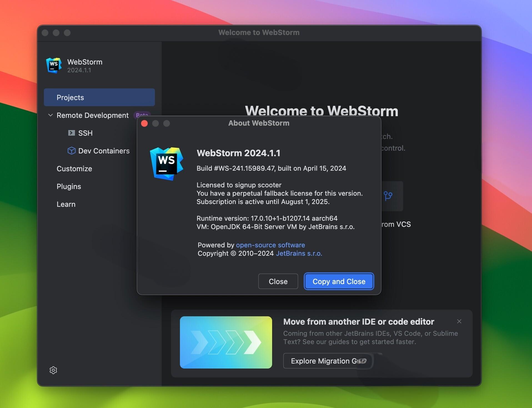The height and width of the screenshot is (408, 532).
Task: Open the Settings gear icon
Action: click(53, 370)
